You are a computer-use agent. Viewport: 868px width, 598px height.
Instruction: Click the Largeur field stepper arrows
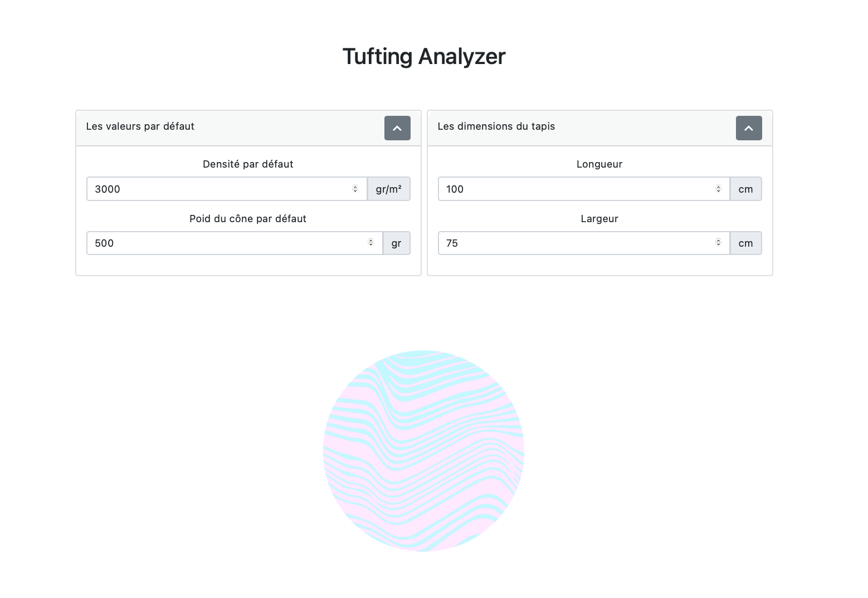pyautogui.click(x=718, y=242)
